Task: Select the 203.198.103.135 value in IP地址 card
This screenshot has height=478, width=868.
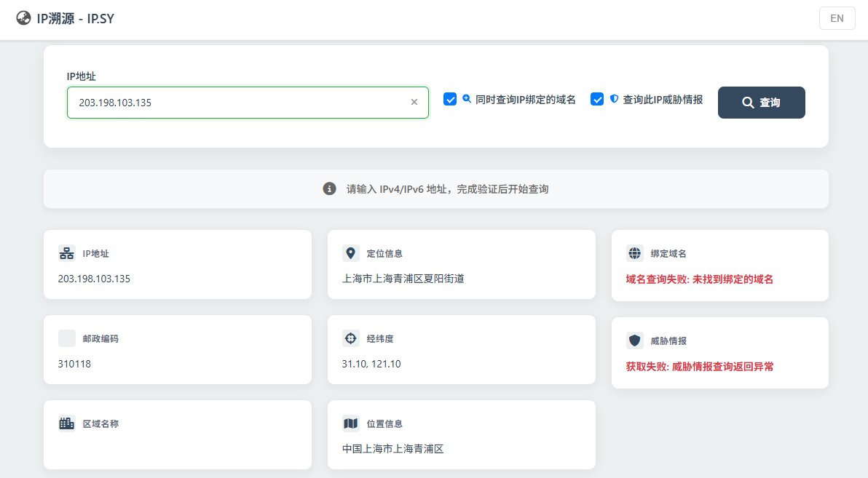Action: (x=94, y=279)
